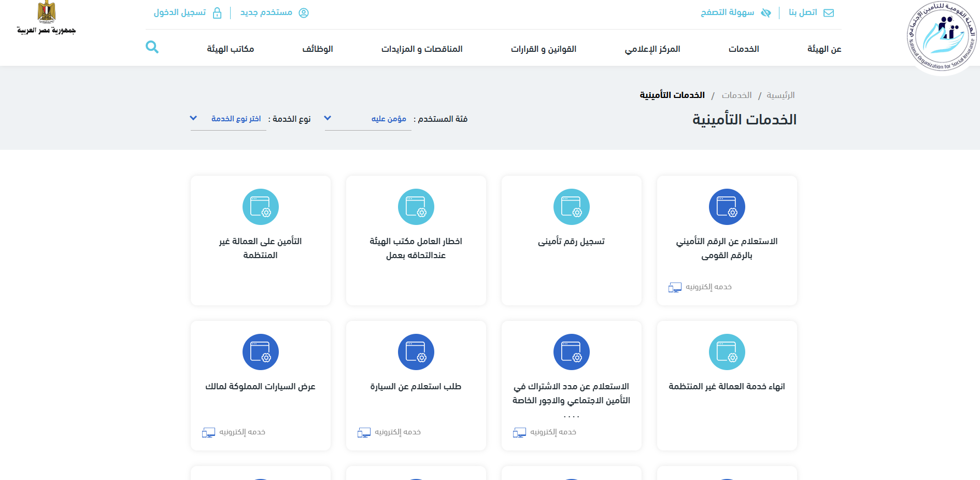Expand the فئة المستخدم dropdown
This screenshot has width=980, height=480.
tap(368, 119)
